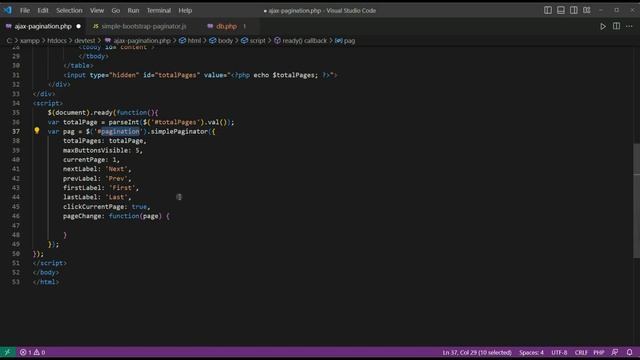Image resolution: width=640 pixels, height=360 pixels.
Task: Click the body breadcrumb symbol
Action: coord(221,41)
